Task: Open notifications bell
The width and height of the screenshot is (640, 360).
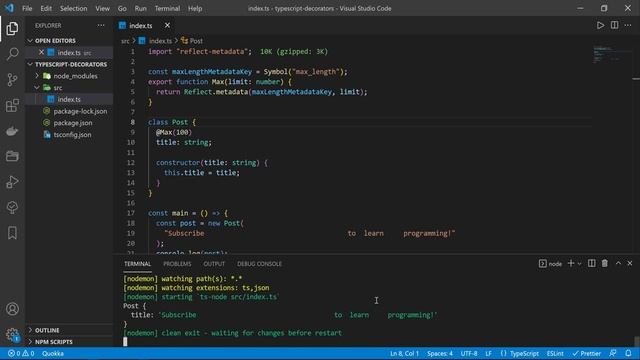Action: (x=628, y=353)
